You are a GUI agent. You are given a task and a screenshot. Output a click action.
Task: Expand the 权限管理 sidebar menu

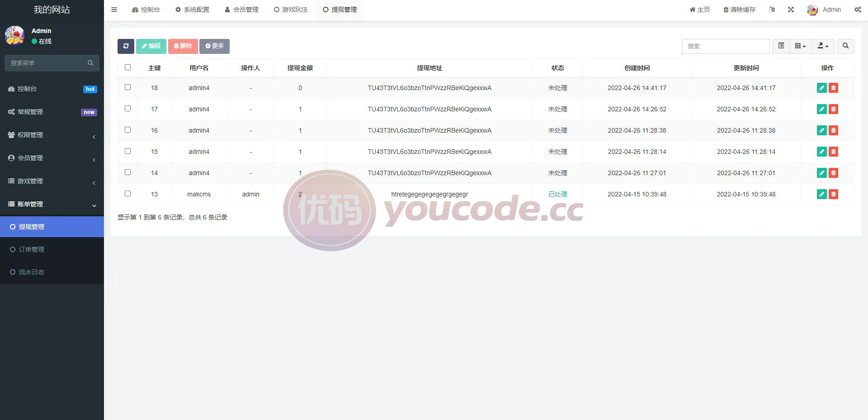pos(52,135)
